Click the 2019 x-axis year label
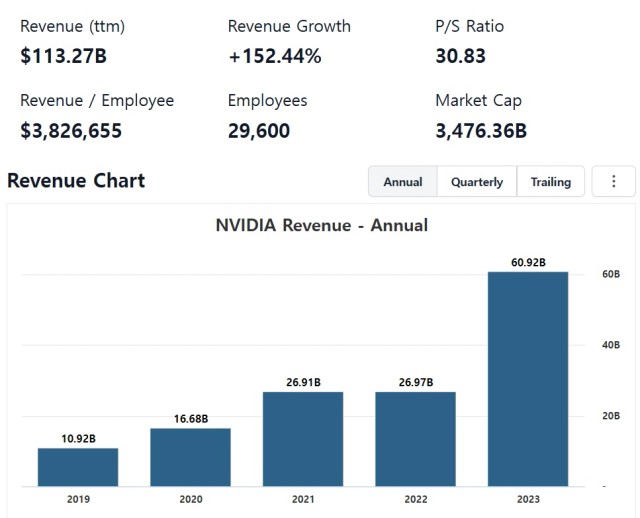Screen dimensions: 640x518 (x=78, y=499)
